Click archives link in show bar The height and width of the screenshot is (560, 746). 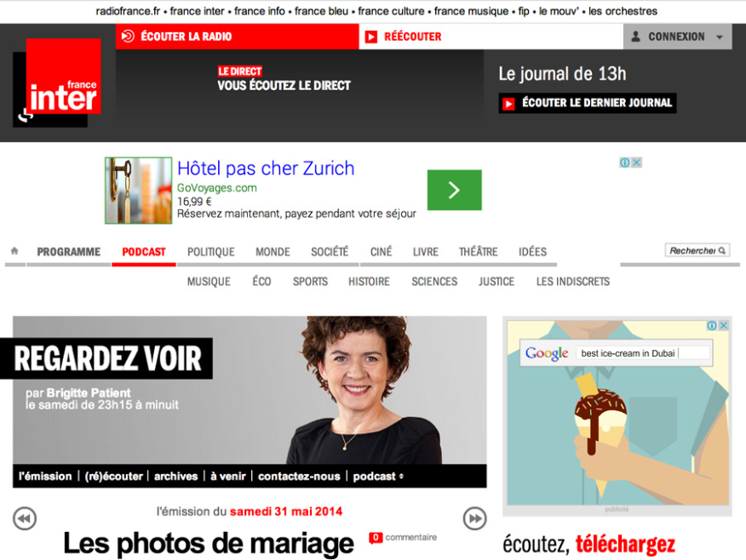coord(176,477)
